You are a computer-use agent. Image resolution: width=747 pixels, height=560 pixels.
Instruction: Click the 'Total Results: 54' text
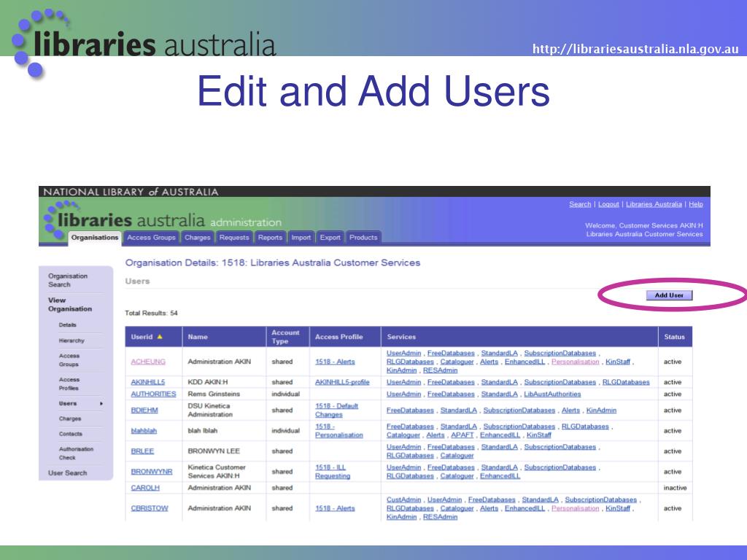pyautogui.click(x=151, y=313)
